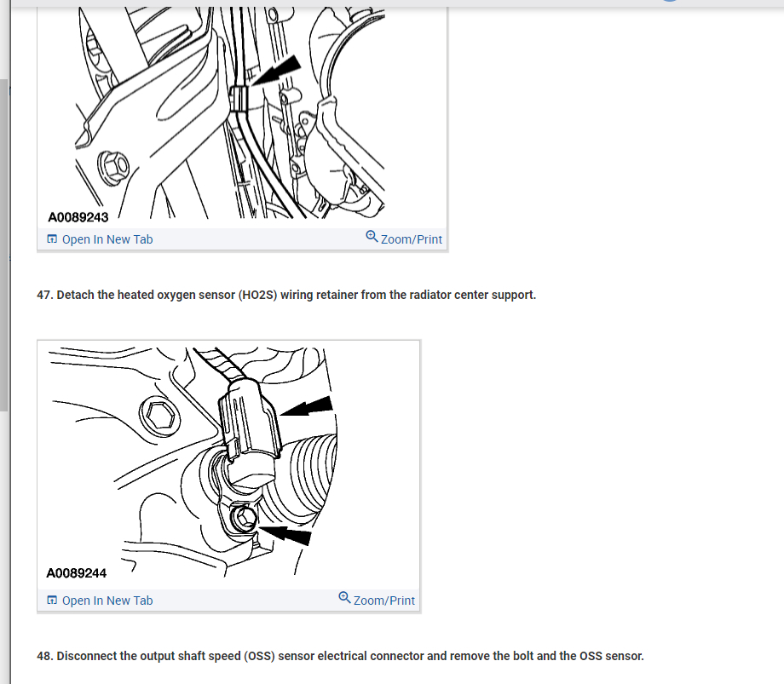Click the new-tab icon under diagram A0089244
This screenshot has width=784, height=684.
(52, 600)
